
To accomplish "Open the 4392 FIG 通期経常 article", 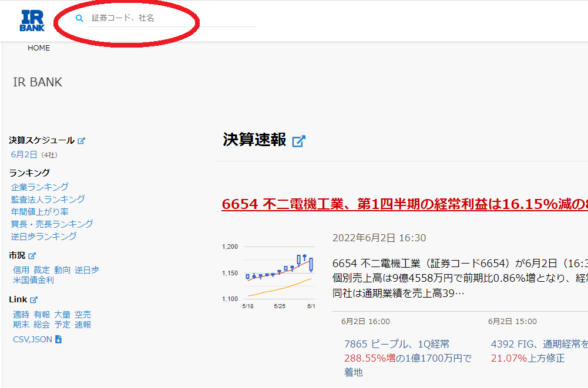I will (x=539, y=351).
